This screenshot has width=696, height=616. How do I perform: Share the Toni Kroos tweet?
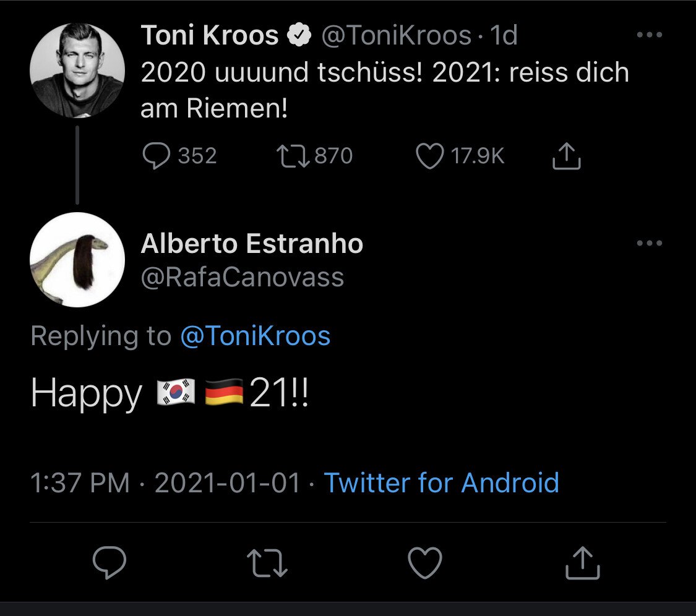click(565, 156)
